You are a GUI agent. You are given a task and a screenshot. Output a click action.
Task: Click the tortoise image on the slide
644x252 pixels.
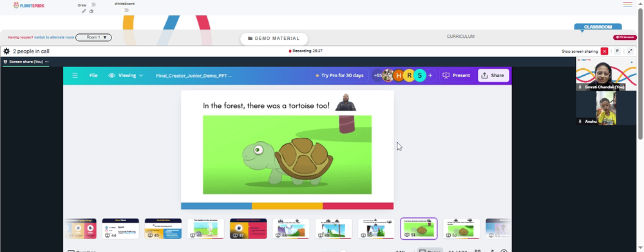(x=287, y=155)
